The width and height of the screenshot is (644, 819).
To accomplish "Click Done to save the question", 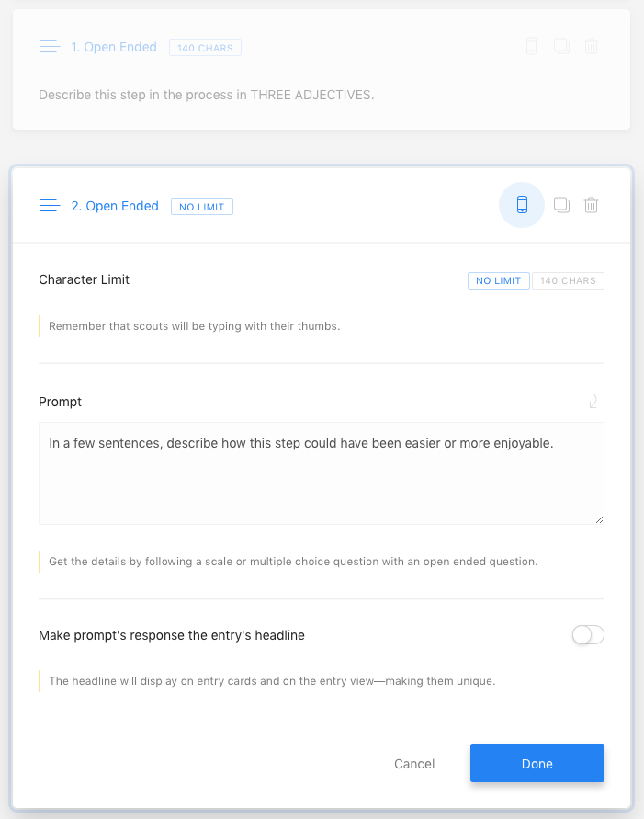I will (537, 763).
